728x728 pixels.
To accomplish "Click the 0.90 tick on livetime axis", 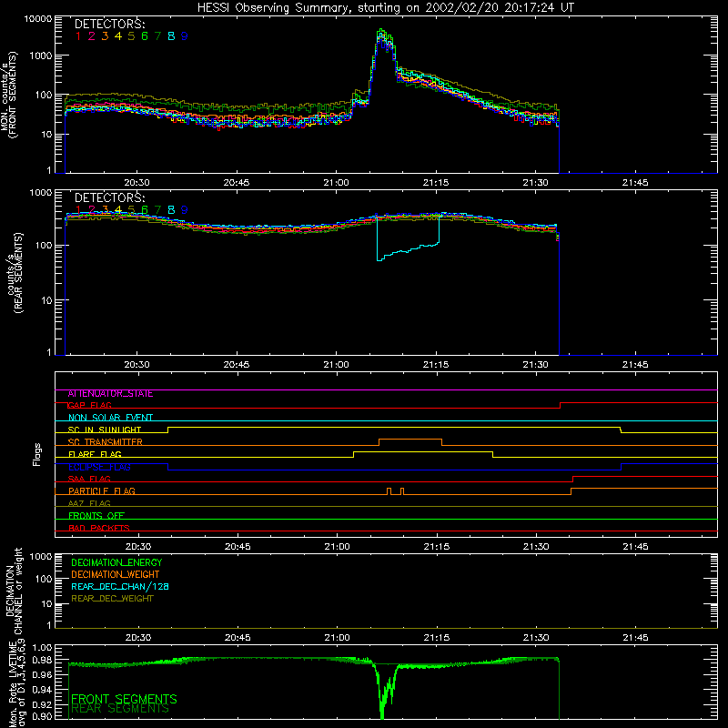I will [42, 716].
